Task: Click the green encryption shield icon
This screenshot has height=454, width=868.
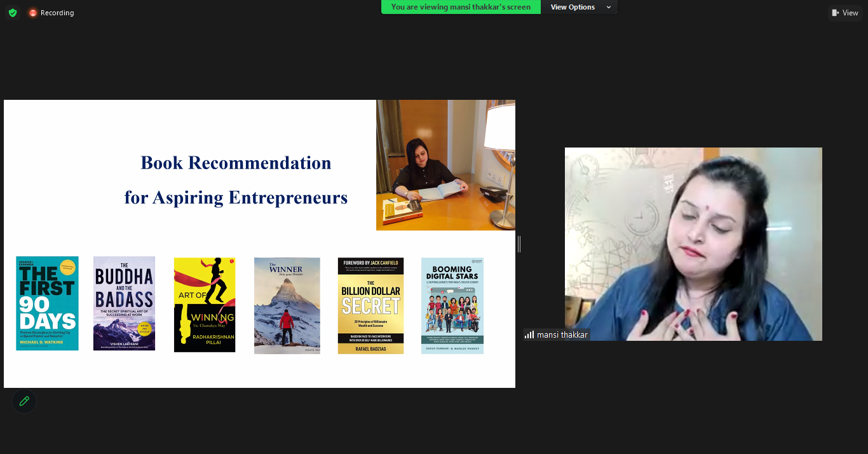Action: click(13, 13)
